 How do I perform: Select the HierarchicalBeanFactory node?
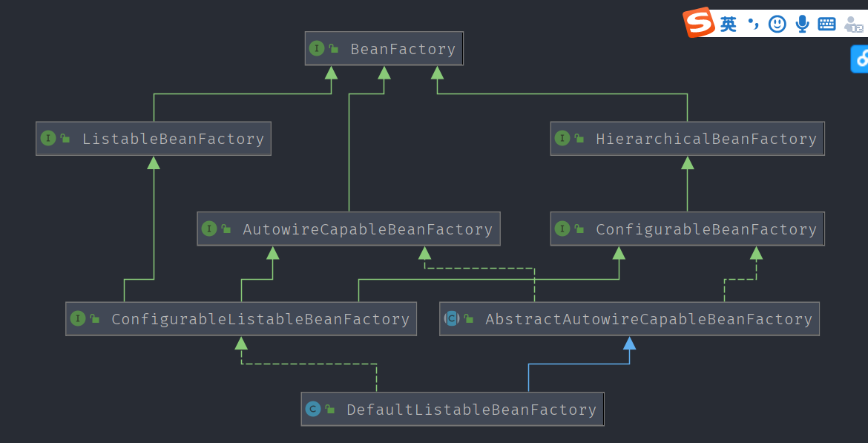706,139
